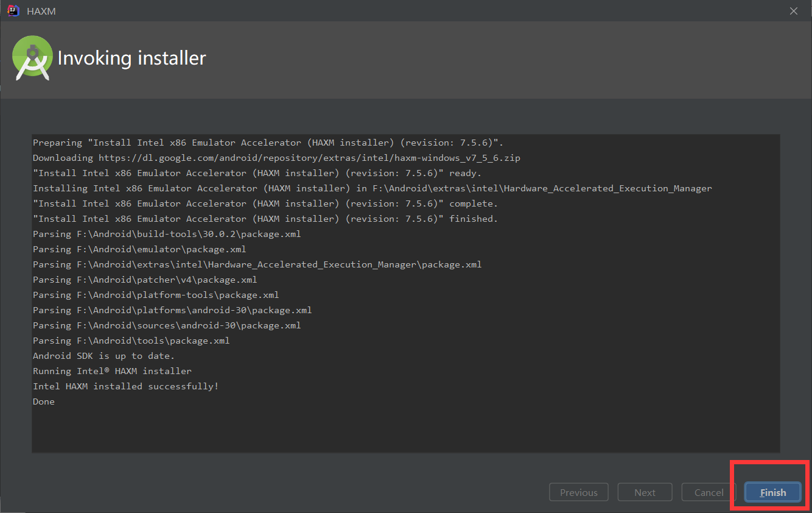812x513 pixels.
Task: Click the 'Parsing F:\Android\tools\package.xml' line
Action: [131, 341]
